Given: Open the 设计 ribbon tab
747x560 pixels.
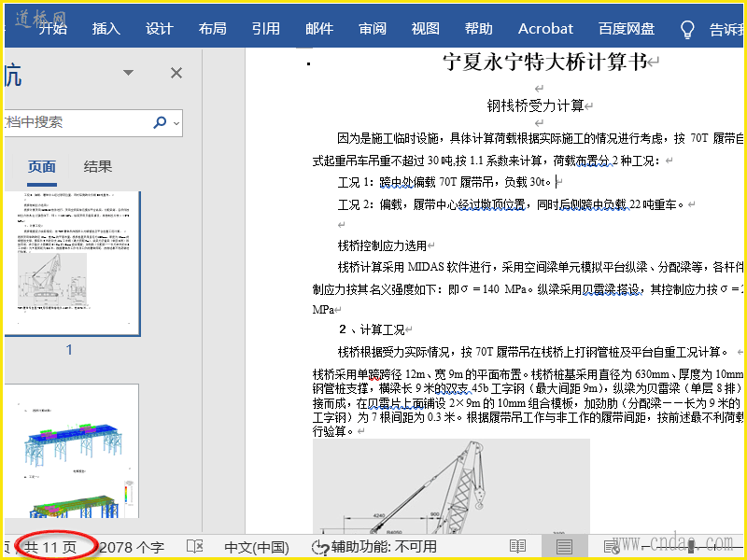Looking at the screenshot, I should click(x=159, y=29).
